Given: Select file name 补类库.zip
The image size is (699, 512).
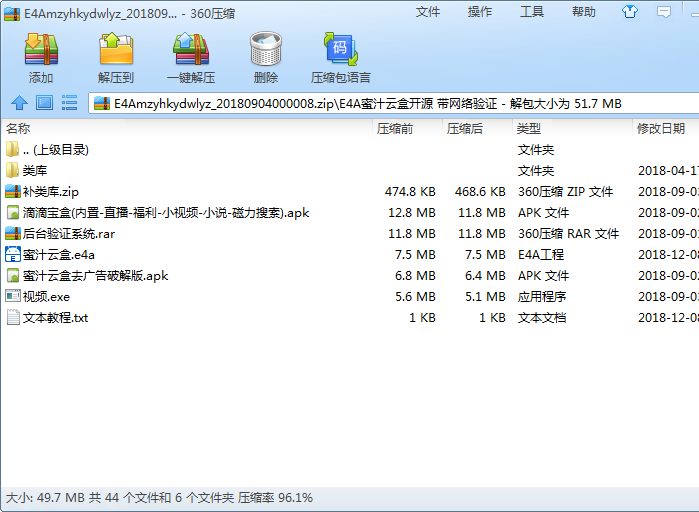Looking at the screenshot, I should click(51, 192).
